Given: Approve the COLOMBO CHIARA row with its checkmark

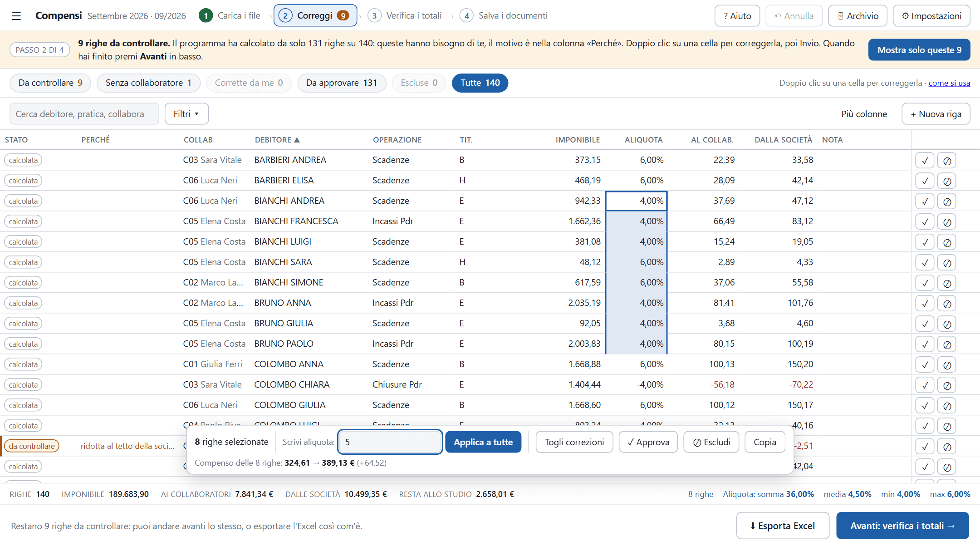Looking at the screenshot, I should (925, 385).
